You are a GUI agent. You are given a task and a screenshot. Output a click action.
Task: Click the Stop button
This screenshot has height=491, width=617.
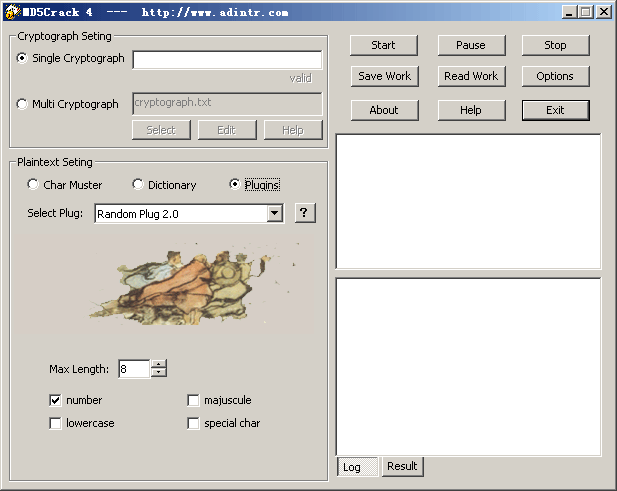[556, 45]
